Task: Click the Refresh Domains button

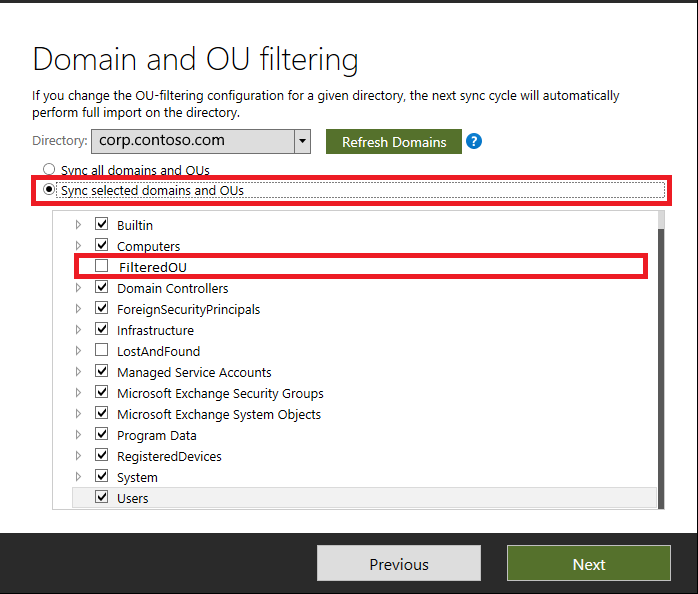Action: click(x=394, y=142)
